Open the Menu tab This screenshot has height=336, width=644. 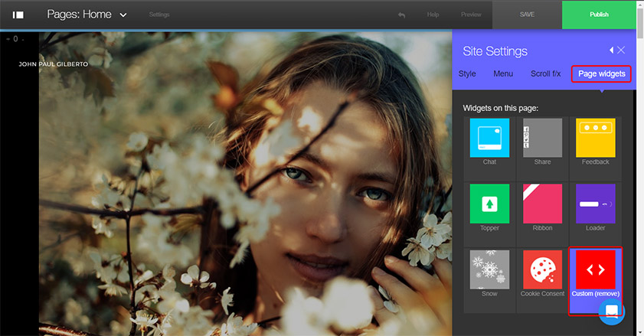[x=503, y=74]
